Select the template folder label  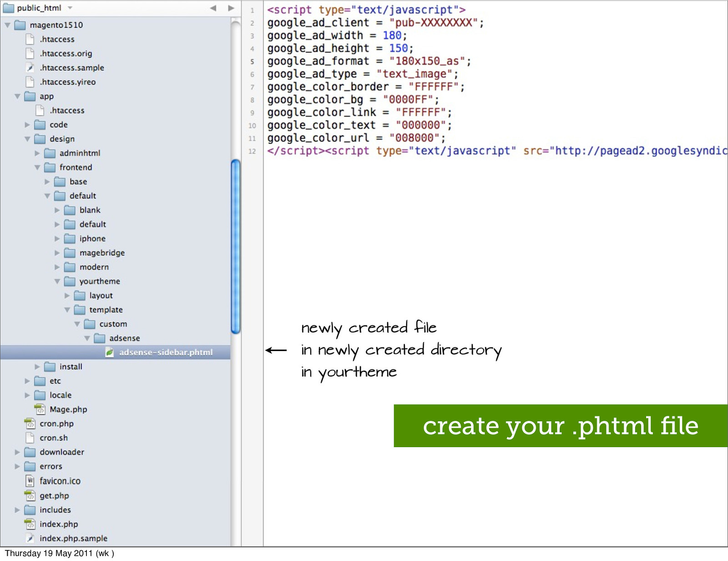[x=106, y=310]
